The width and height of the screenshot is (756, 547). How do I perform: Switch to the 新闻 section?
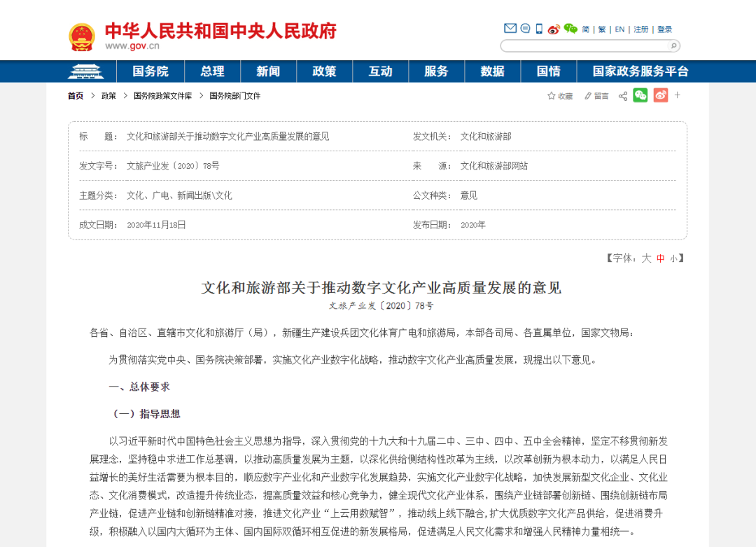pos(268,71)
